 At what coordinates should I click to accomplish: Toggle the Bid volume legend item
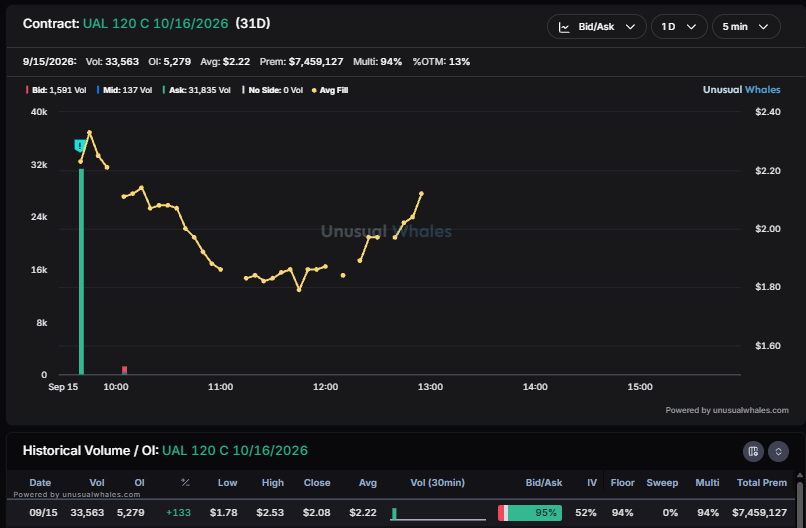[x=56, y=90]
